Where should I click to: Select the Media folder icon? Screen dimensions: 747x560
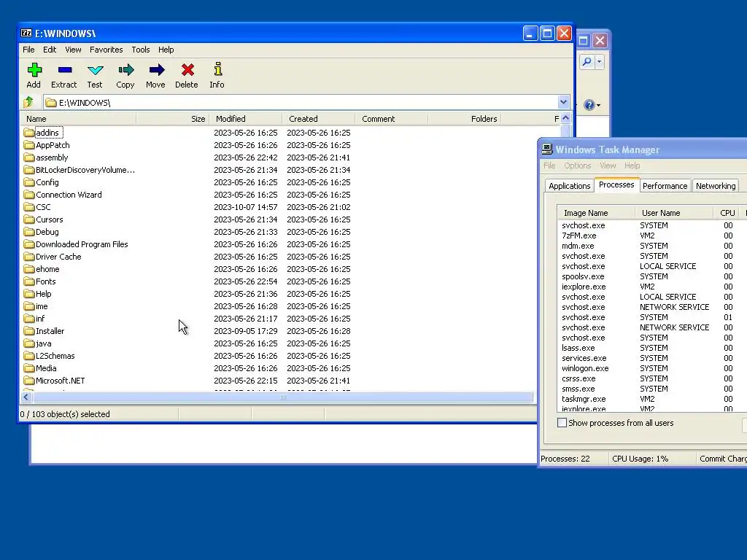tap(29, 367)
